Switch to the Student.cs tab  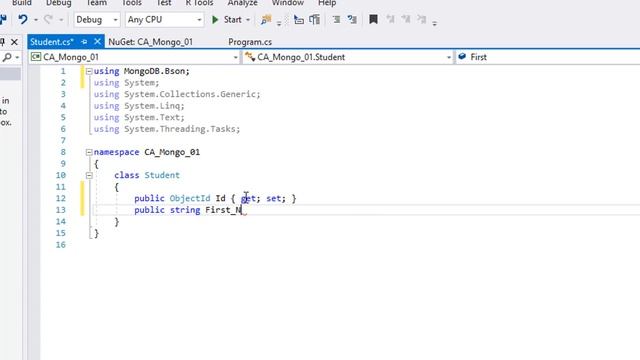click(52, 42)
